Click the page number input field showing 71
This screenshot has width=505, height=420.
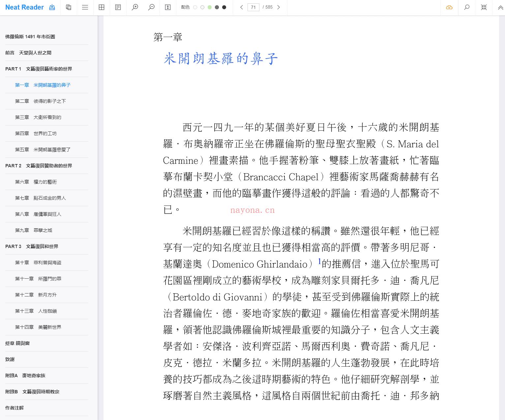(253, 7)
